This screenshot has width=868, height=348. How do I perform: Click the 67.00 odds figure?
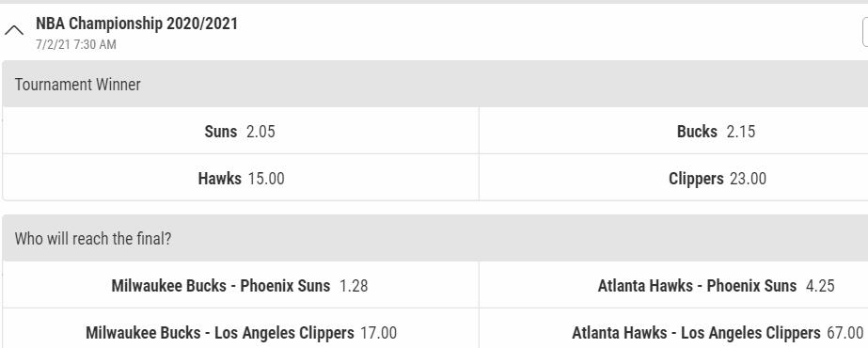click(x=844, y=333)
